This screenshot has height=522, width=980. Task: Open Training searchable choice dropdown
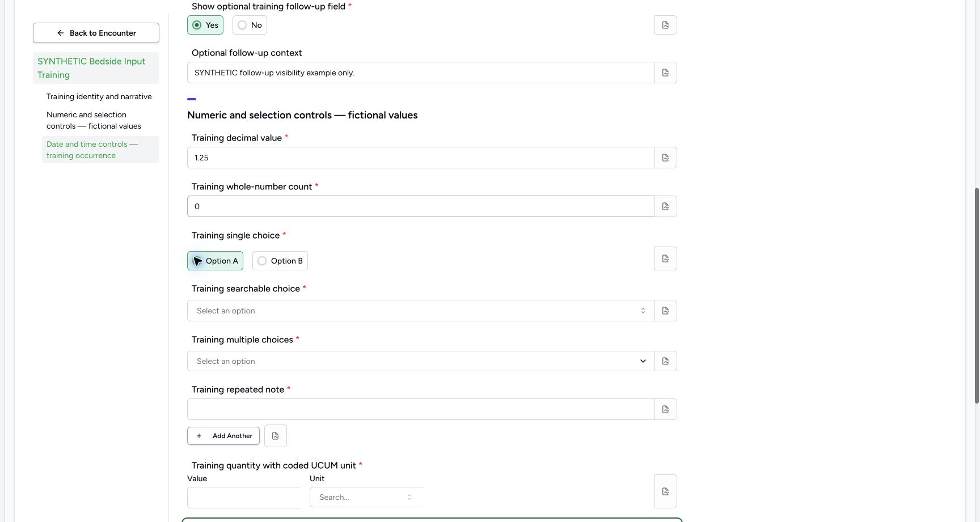(421, 311)
